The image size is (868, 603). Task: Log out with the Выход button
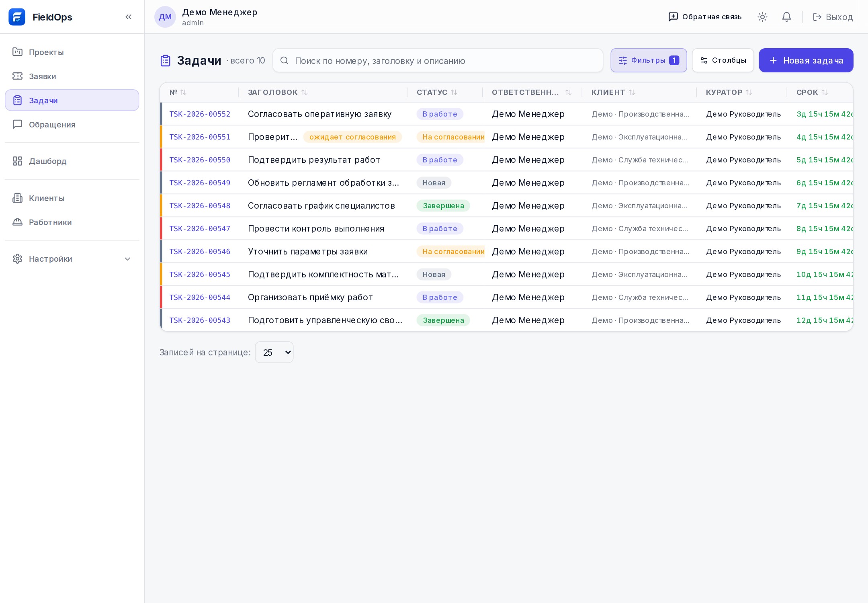click(833, 17)
